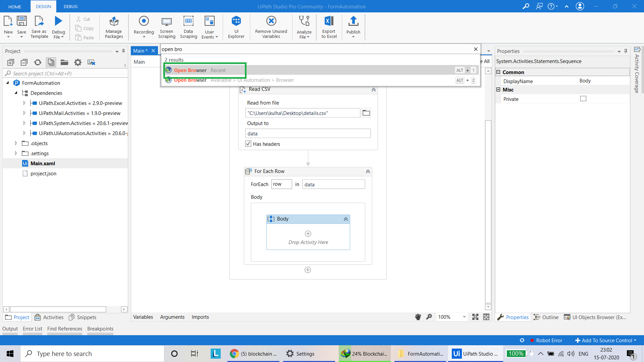Click Collapse All icon in Project panel

(24, 62)
